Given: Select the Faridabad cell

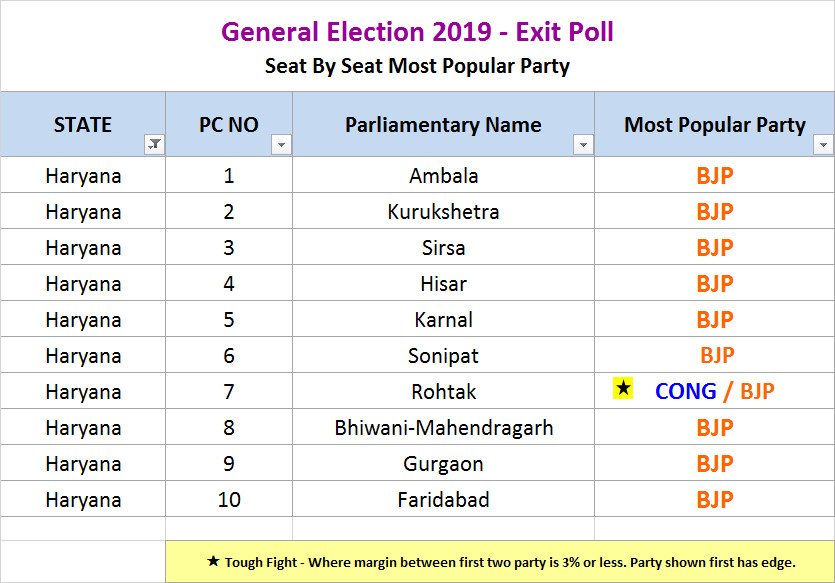Looking at the screenshot, I should 443,500.
